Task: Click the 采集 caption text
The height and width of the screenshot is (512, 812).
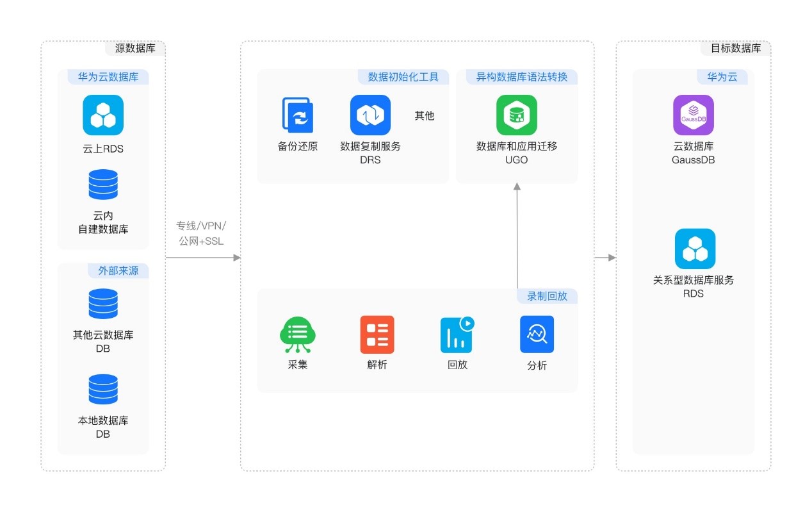Action: click(x=298, y=365)
